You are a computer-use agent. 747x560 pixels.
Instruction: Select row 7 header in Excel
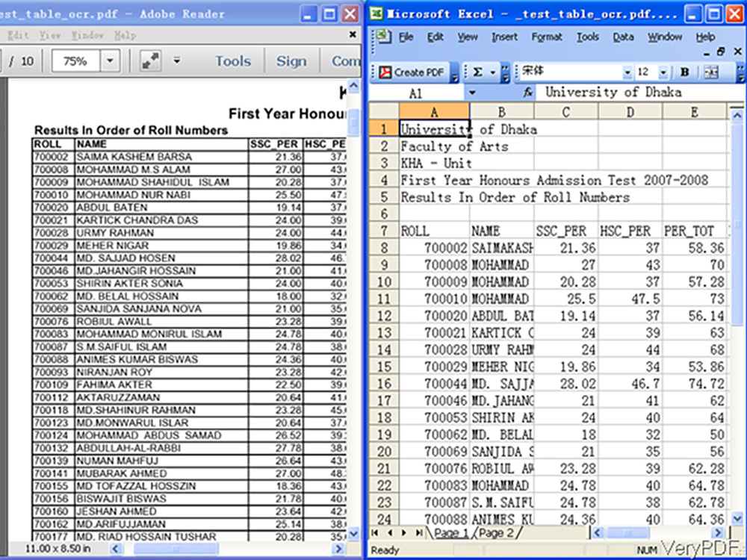click(x=384, y=231)
